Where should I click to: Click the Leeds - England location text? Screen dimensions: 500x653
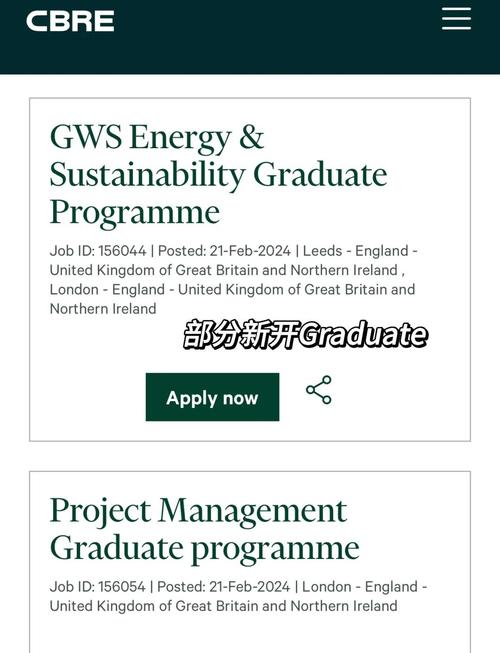pyautogui.click(x=356, y=251)
